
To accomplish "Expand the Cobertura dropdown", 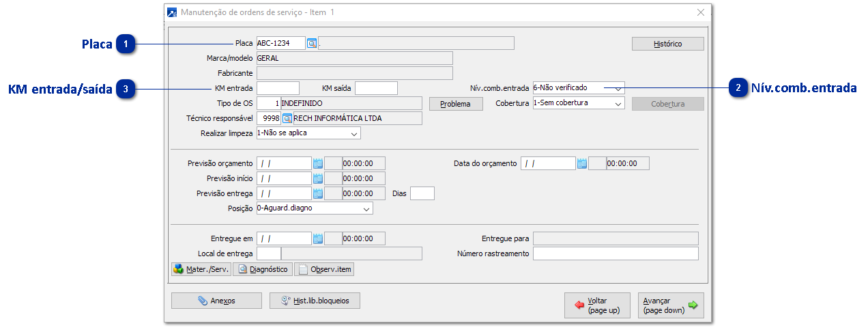I will tap(617, 104).
